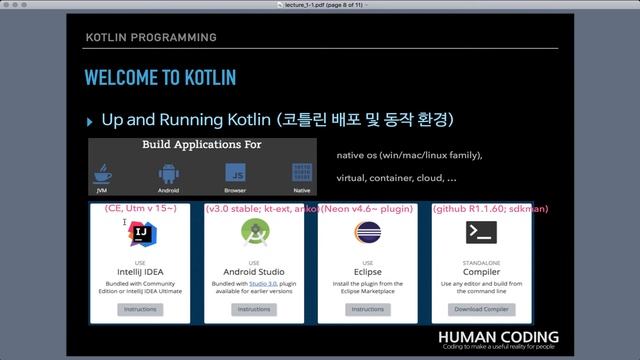Click the Compiler terminal icon
640x360 pixels.
coord(482,232)
